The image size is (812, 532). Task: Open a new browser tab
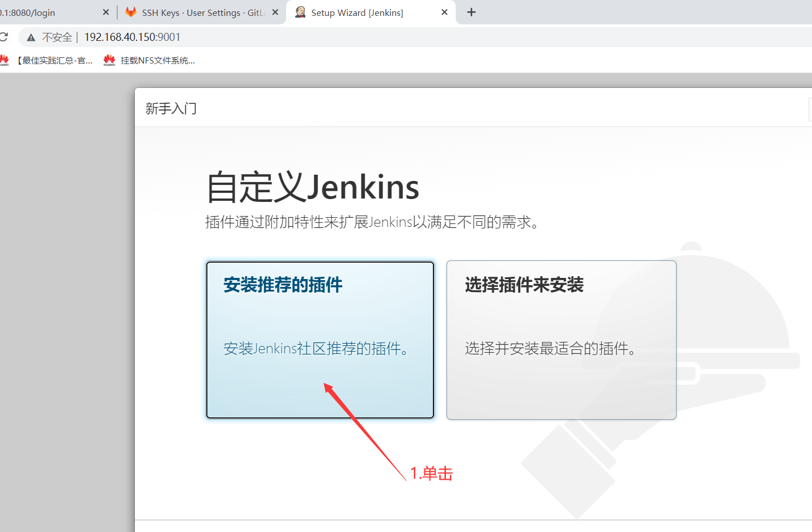tap(471, 12)
